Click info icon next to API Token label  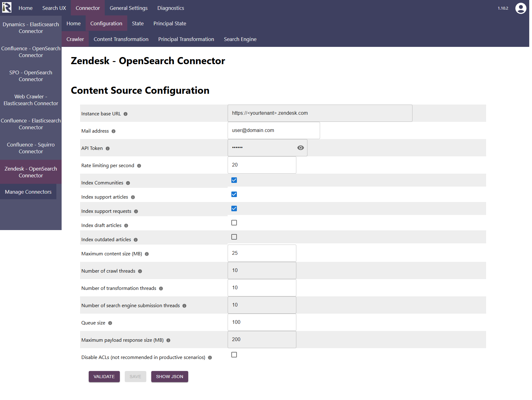coord(108,149)
